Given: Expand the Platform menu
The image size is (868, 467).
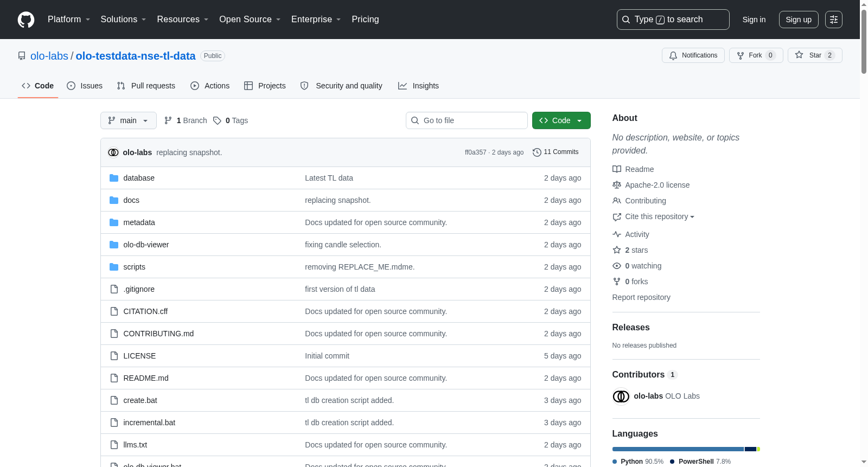Looking at the screenshot, I should point(69,20).
